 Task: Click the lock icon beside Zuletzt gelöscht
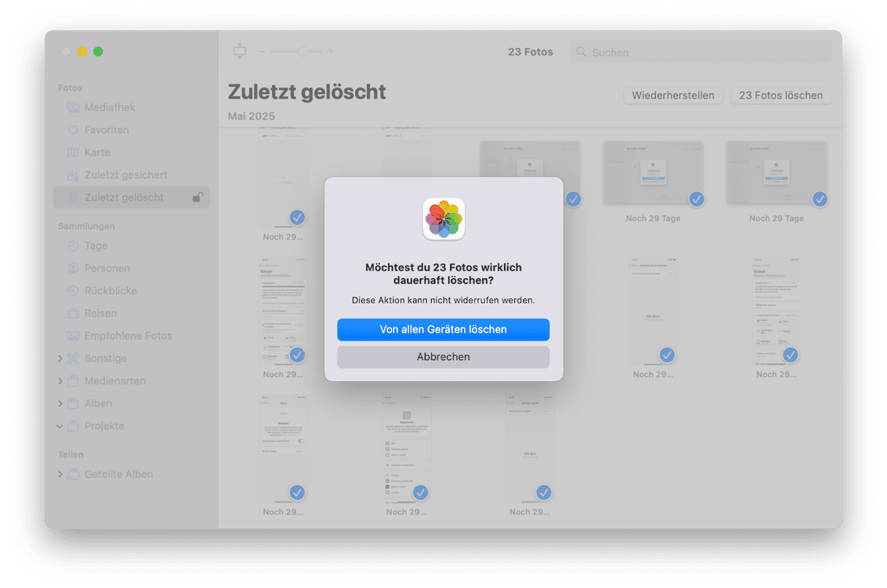point(198,197)
